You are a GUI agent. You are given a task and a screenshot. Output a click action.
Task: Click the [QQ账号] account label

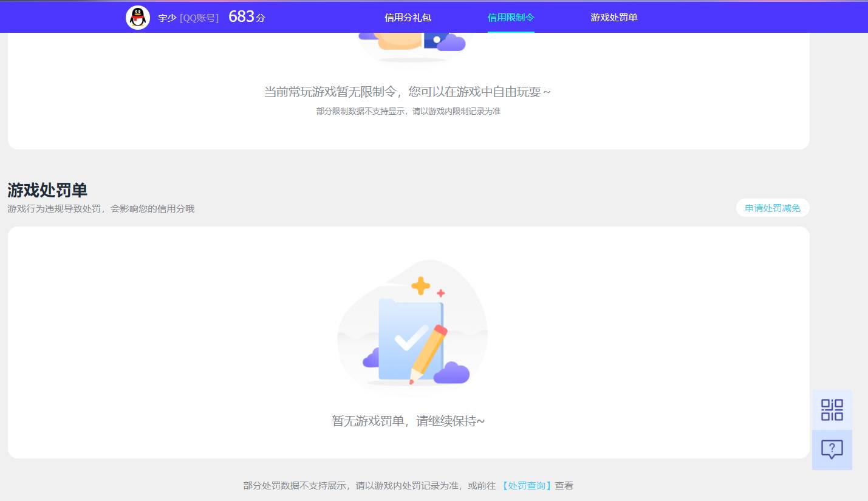200,18
